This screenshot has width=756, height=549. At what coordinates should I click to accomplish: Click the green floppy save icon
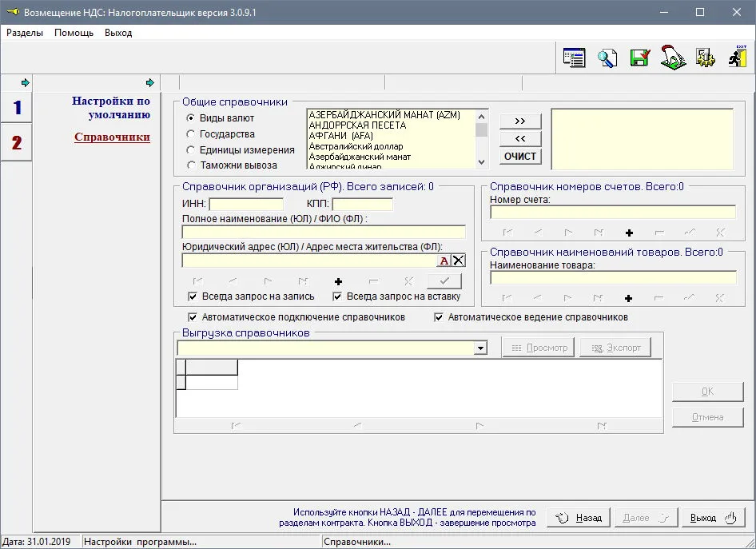(640, 58)
